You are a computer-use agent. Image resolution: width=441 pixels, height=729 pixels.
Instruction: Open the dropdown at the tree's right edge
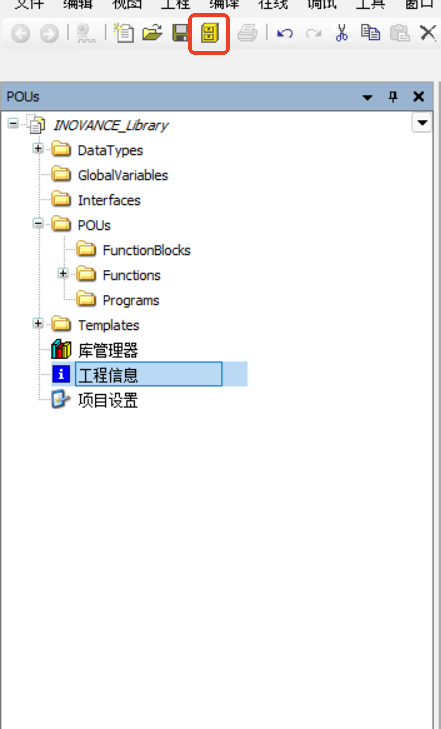tap(421, 123)
